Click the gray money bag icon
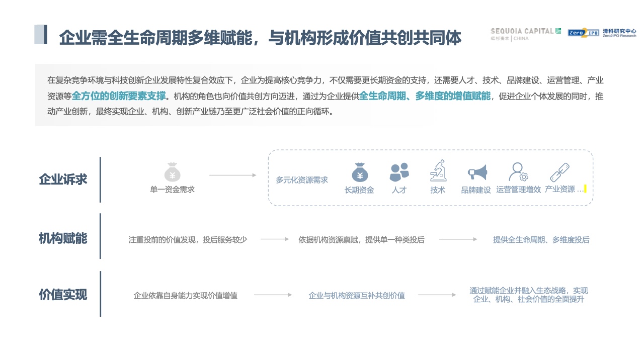This screenshot has width=644, height=362. pos(172,172)
